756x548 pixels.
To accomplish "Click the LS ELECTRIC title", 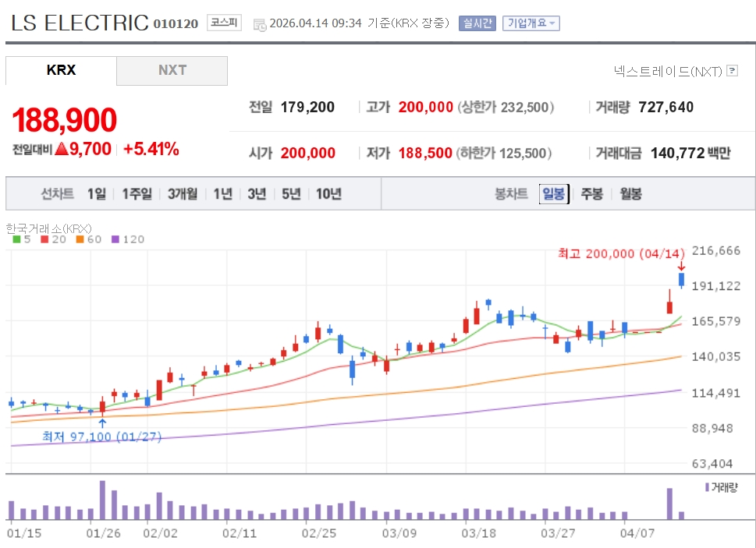I will click(x=80, y=23).
